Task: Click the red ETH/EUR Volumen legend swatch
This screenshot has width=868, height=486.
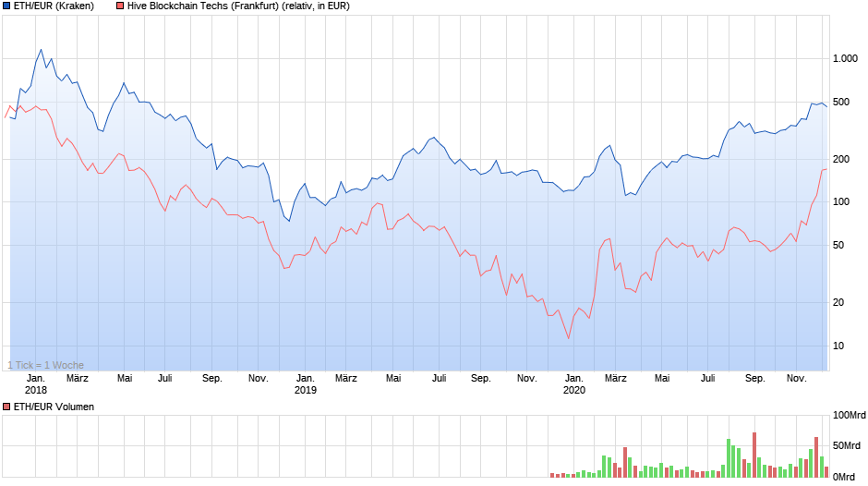Action: (x=6, y=407)
